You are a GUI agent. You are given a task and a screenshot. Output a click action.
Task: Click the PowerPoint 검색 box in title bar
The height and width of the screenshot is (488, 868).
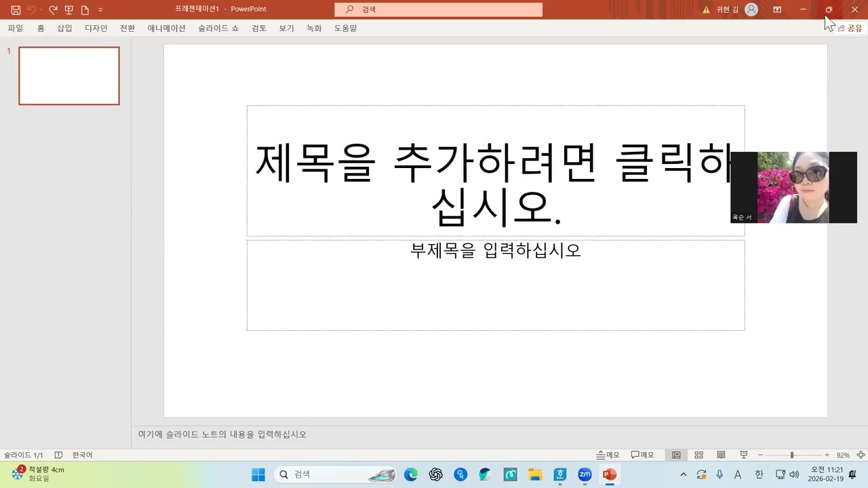tap(438, 9)
